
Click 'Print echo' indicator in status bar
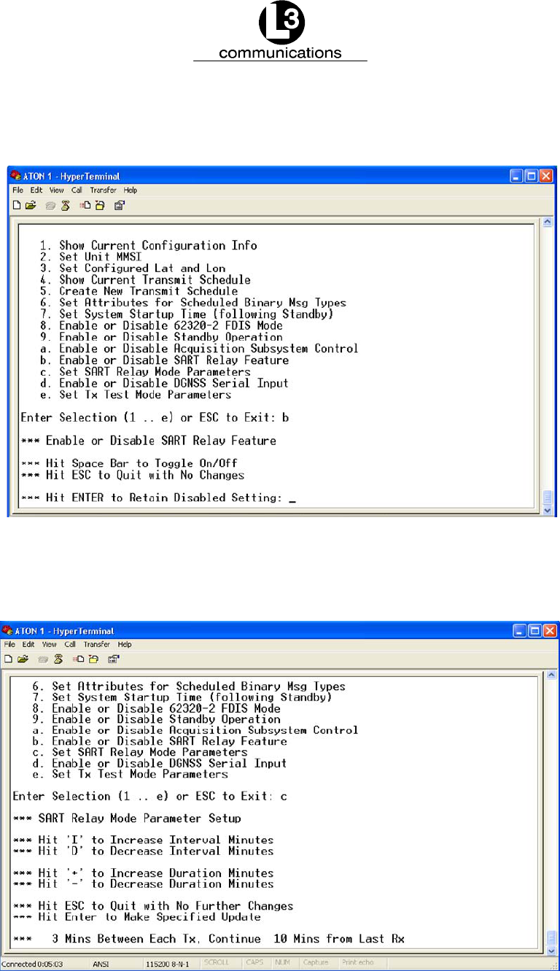pos(358,964)
